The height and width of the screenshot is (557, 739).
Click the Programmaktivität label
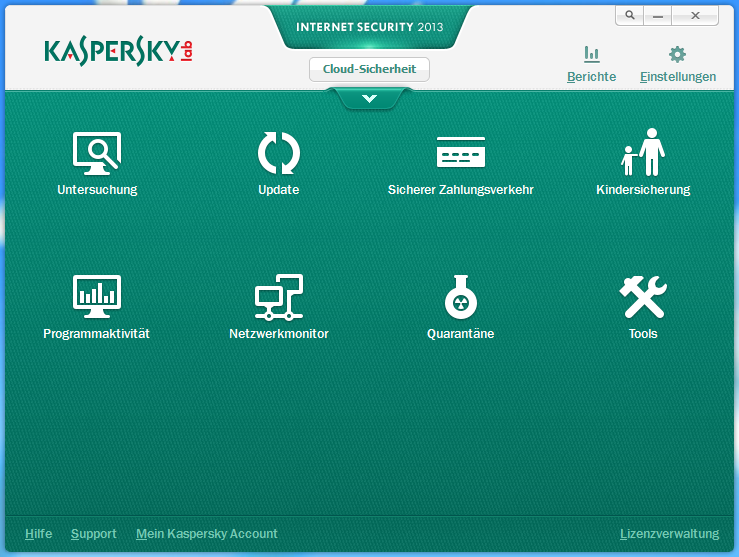(x=96, y=334)
